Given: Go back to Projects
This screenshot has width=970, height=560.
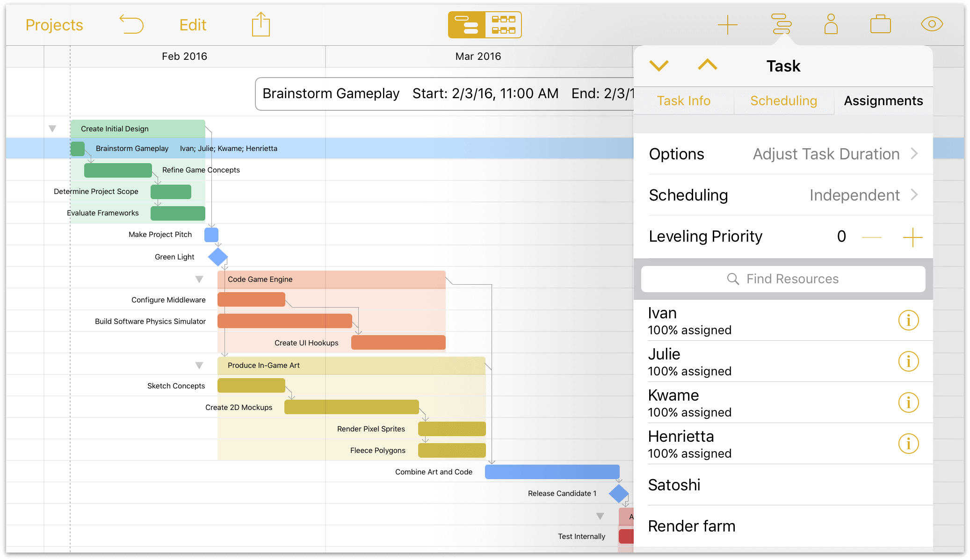Looking at the screenshot, I should [54, 25].
